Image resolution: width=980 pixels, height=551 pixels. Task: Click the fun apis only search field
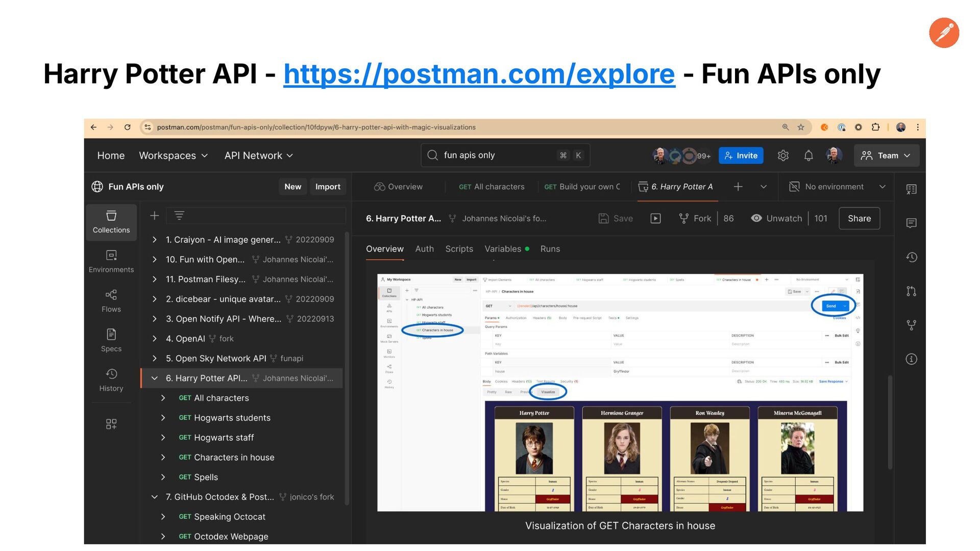pos(505,155)
